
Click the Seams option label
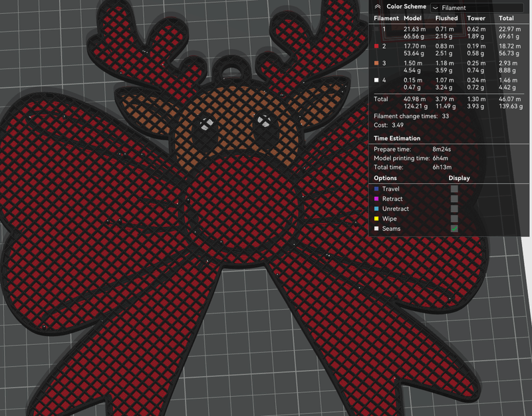point(391,229)
